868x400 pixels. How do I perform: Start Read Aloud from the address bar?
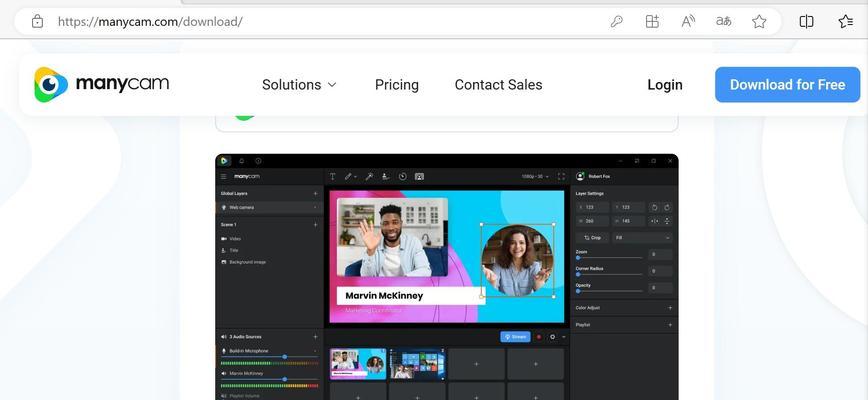688,22
